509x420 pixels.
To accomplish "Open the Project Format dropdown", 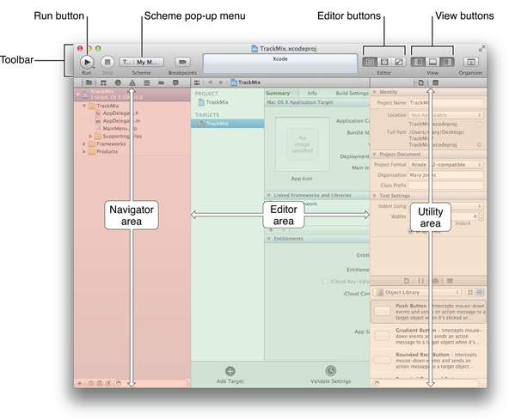I will (x=445, y=165).
